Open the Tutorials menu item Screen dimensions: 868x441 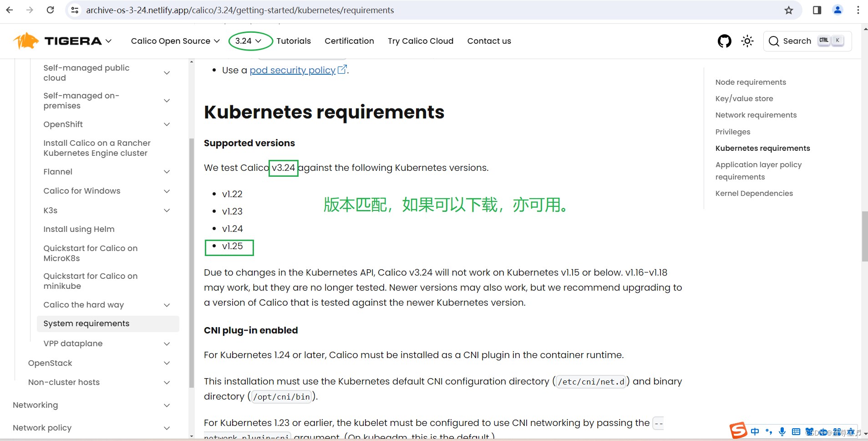coord(294,41)
